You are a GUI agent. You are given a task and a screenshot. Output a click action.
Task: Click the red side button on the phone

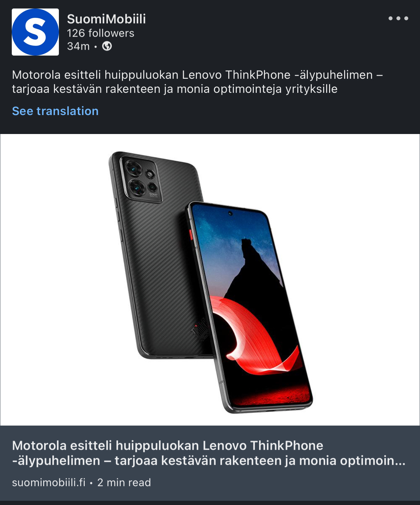click(190, 234)
